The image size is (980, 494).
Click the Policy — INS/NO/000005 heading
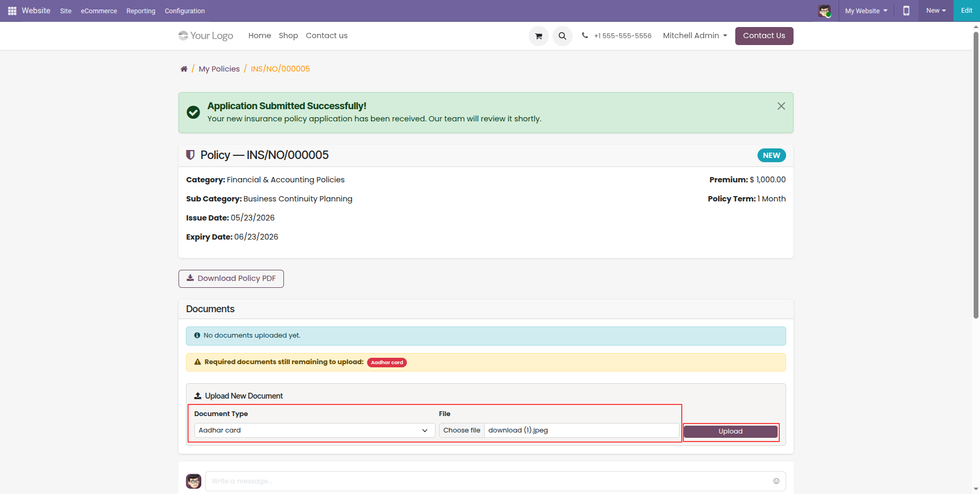[x=264, y=155]
